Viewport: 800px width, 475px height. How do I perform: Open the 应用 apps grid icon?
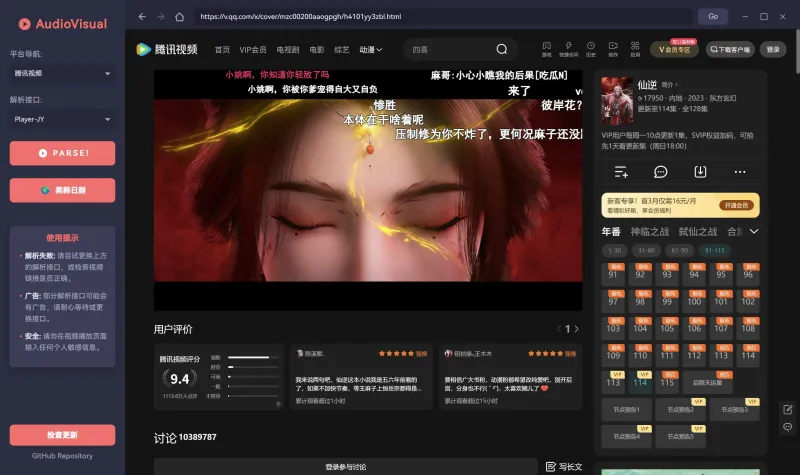click(x=635, y=49)
